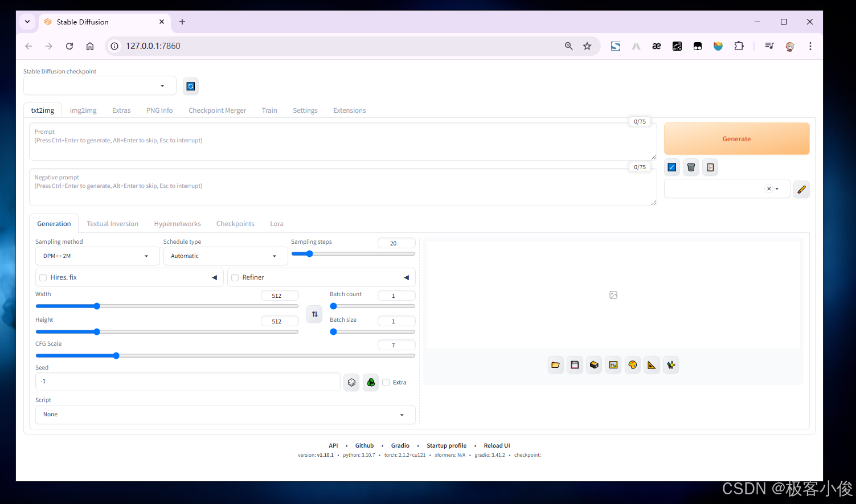
Task: Open the Extensions tab
Action: pos(350,110)
